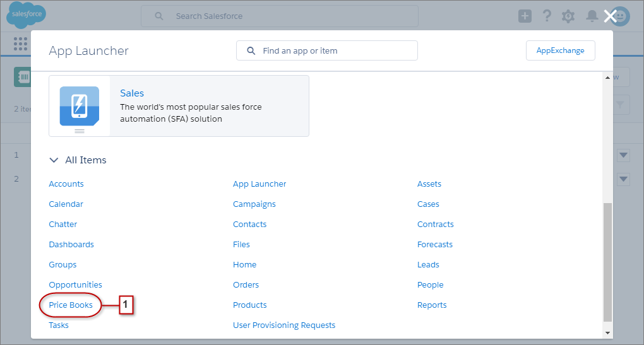
Task: Open Opportunities item
Action: (75, 284)
